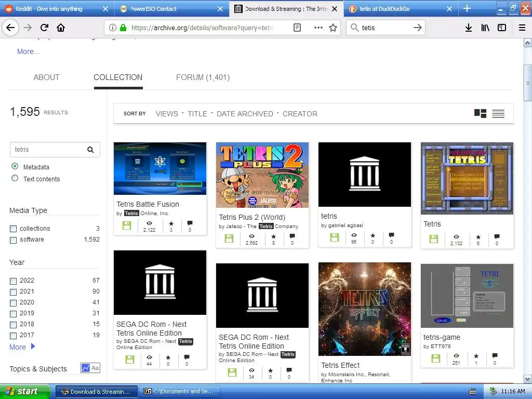Click the browser search box with tetis
532x399 pixels.
(x=386, y=28)
